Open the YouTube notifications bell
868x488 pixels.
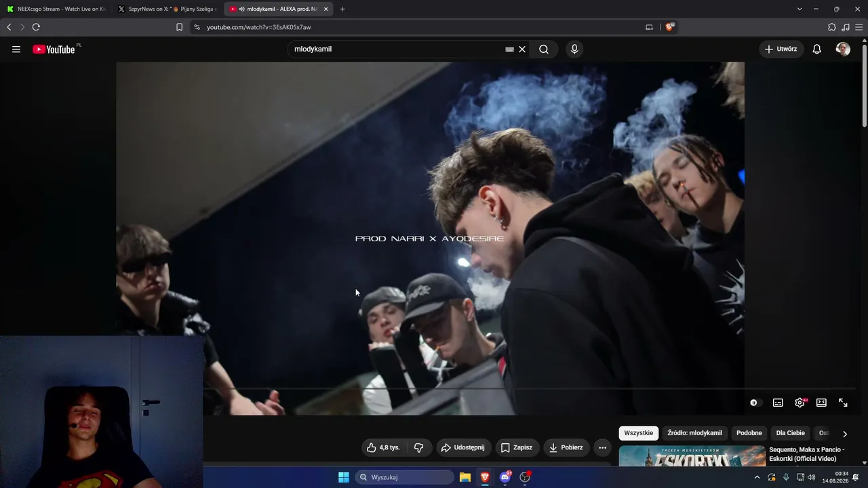[817, 49]
